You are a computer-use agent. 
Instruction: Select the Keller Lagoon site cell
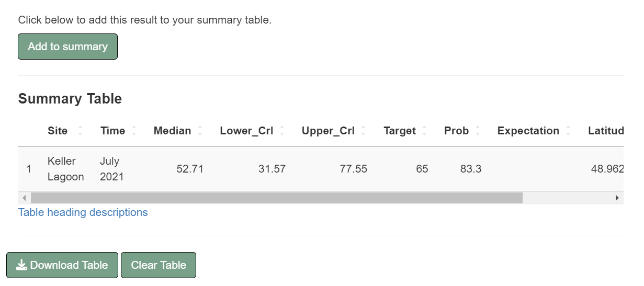click(x=65, y=169)
